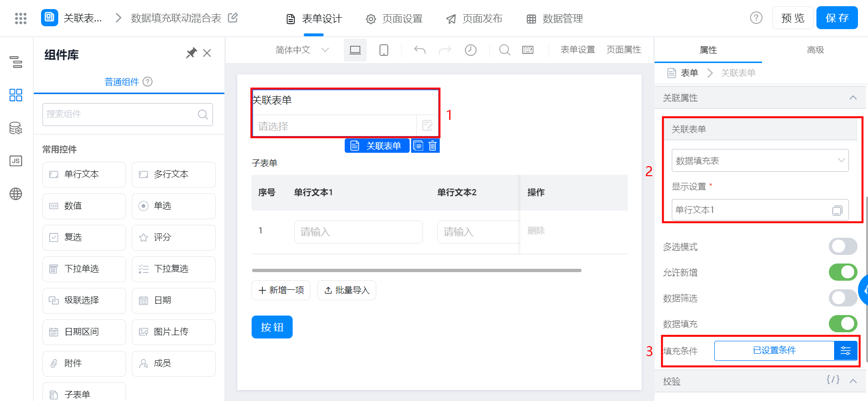Click the search magnifier in component search
Screen dimensions: 868x401
pyautogui.click(x=203, y=115)
